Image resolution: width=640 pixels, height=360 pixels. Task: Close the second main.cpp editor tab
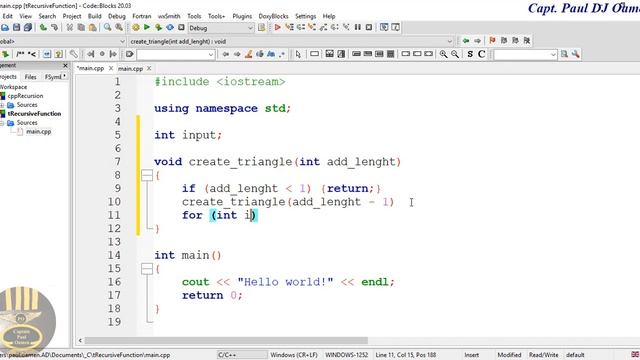coord(149,68)
